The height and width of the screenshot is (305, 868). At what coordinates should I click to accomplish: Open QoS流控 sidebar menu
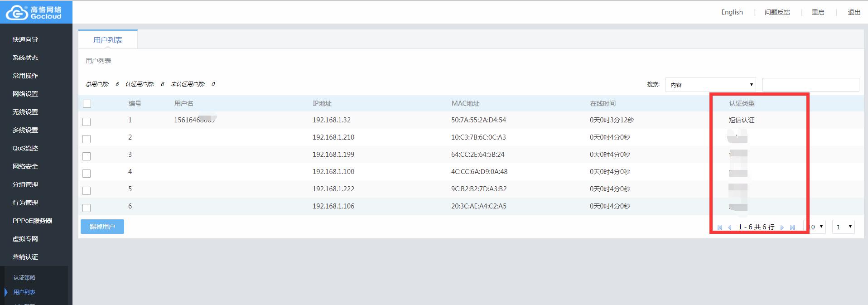click(x=25, y=148)
